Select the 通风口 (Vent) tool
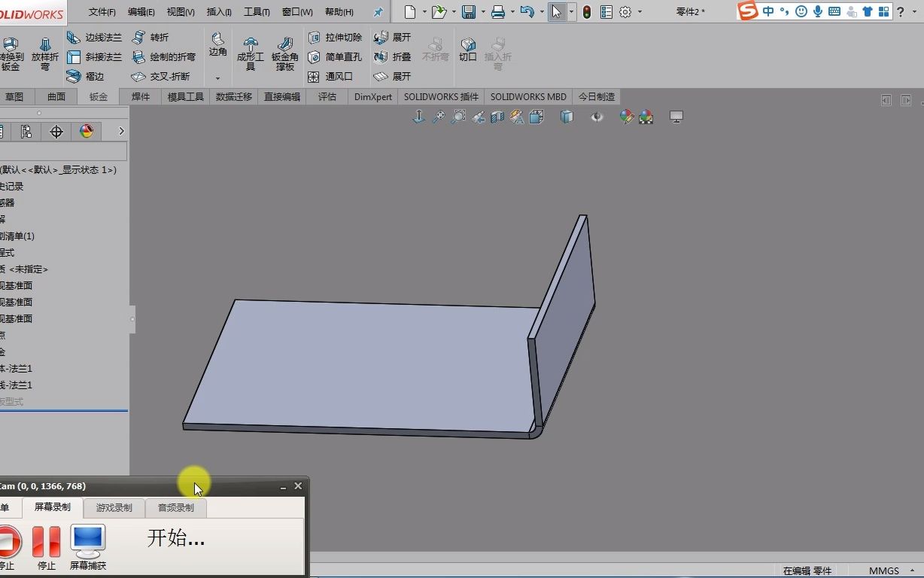The width and height of the screenshot is (924, 578). click(336, 76)
